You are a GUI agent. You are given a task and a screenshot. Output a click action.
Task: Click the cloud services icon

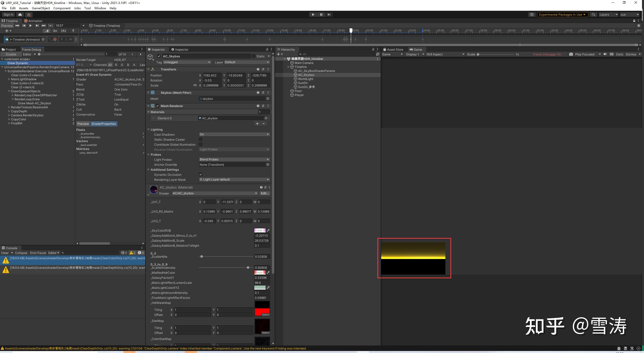pyautogui.click(x=20, y=15)
